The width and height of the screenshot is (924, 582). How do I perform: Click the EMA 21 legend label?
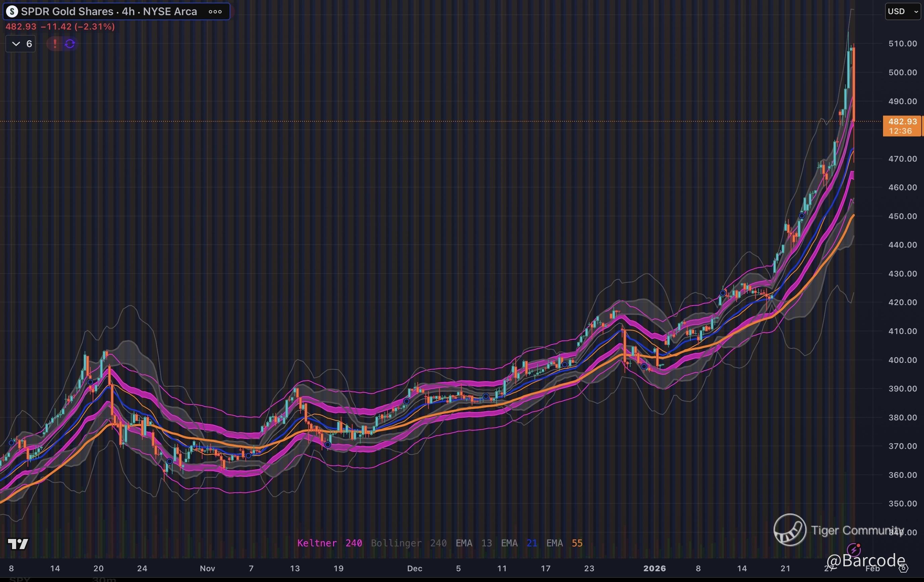[519, 543]
